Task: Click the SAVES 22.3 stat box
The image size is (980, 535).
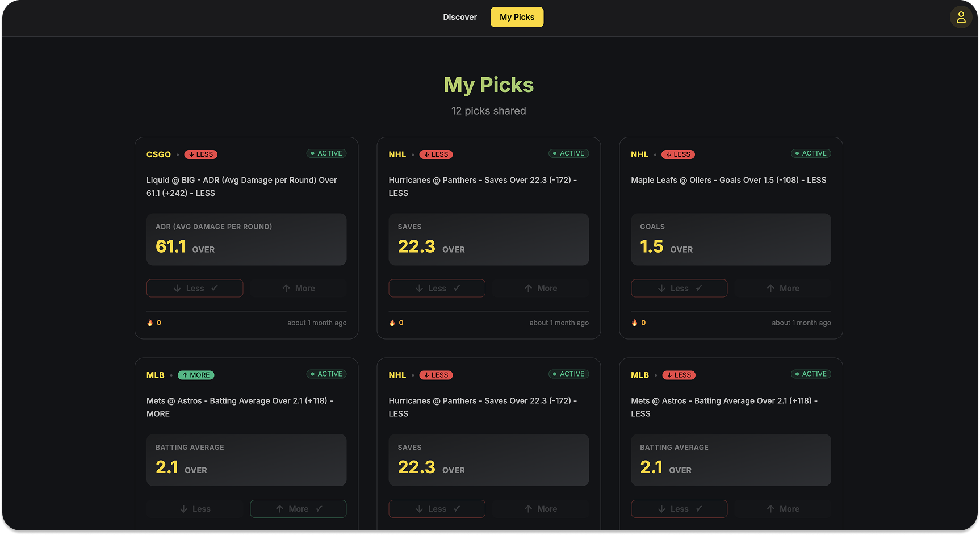Action: (488, 239)
